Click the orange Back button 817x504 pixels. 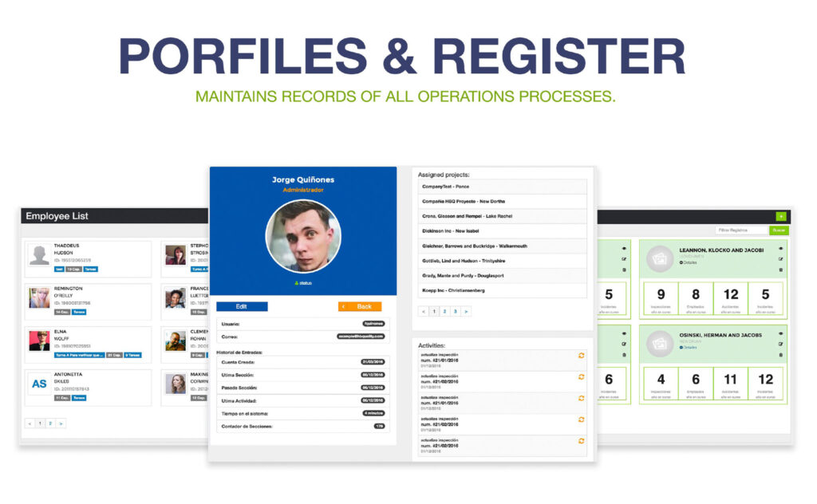tap(360, 306)
